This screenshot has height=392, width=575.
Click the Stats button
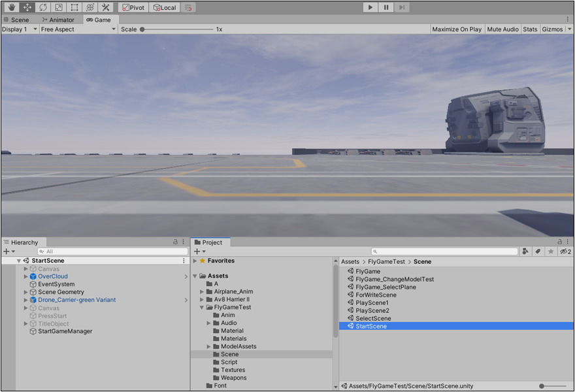coord(530,29)
